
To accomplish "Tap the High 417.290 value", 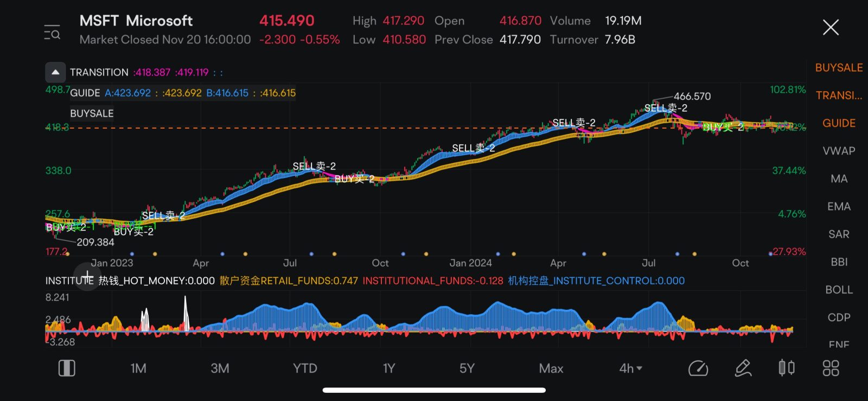I will [404, 21].
